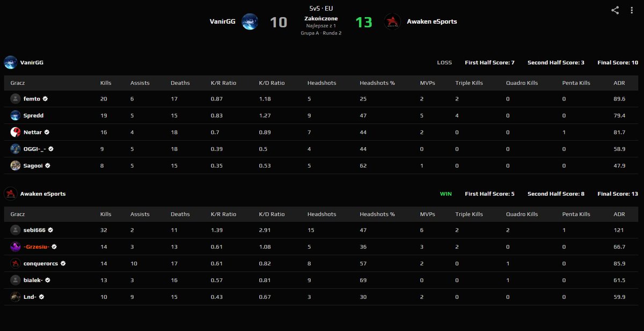Click the Awaken eSports logo in header
Screen dimensions: 644x331
coord(392,21)
